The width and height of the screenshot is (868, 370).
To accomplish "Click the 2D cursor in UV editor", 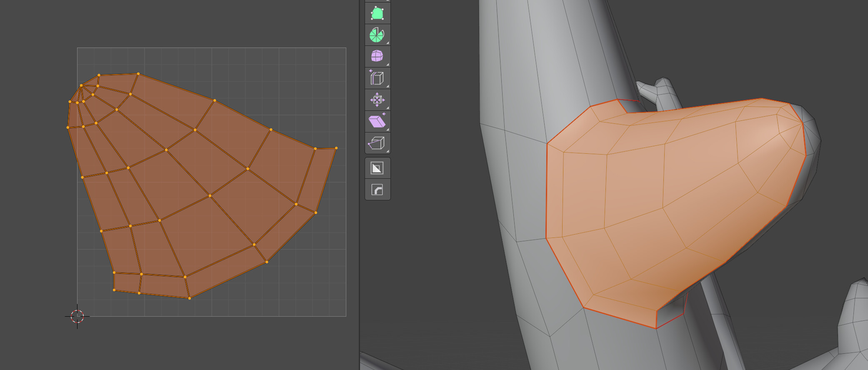I will pyautogui.click(x=77, y=316).
